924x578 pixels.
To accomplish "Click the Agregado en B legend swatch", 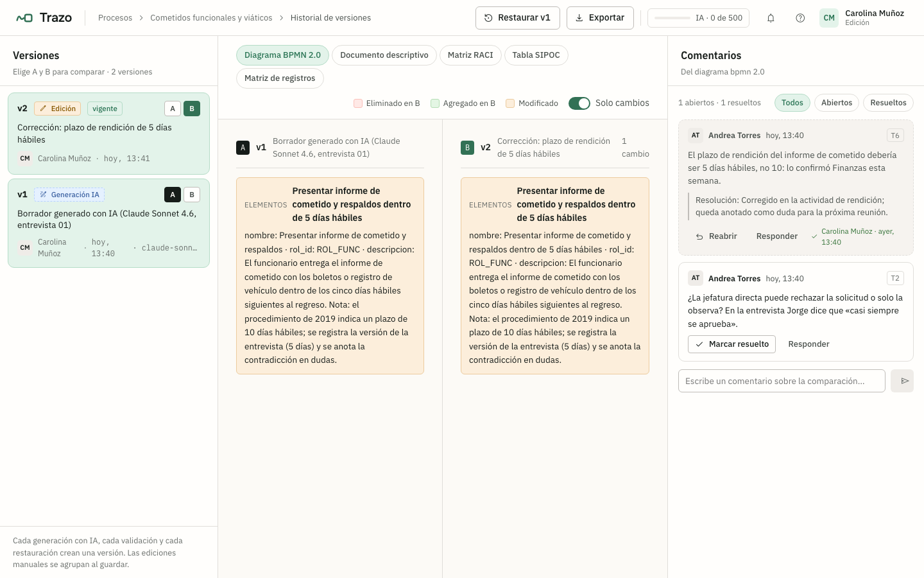I will [x=435, y=103].
